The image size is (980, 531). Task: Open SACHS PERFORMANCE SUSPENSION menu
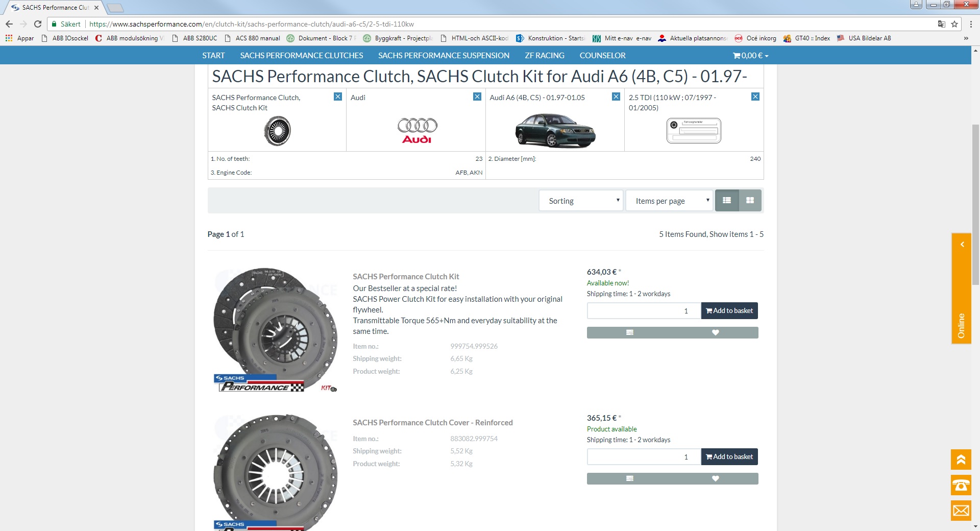point(444,55)
